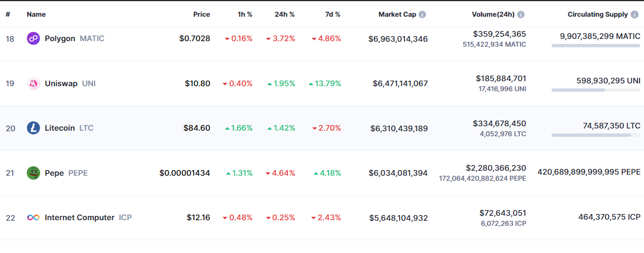Open the Uniswap coin name link
The width and height of the screenshot is (644, 253).
(61, 84)
